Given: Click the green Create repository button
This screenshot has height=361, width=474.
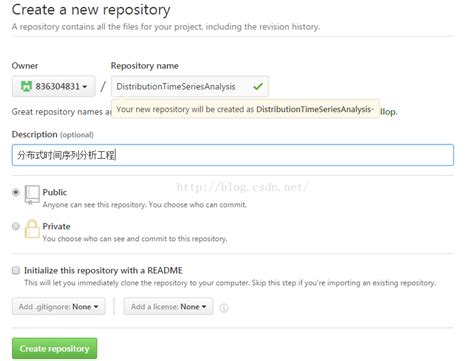Looking at the screenshot, I should 54,349.
